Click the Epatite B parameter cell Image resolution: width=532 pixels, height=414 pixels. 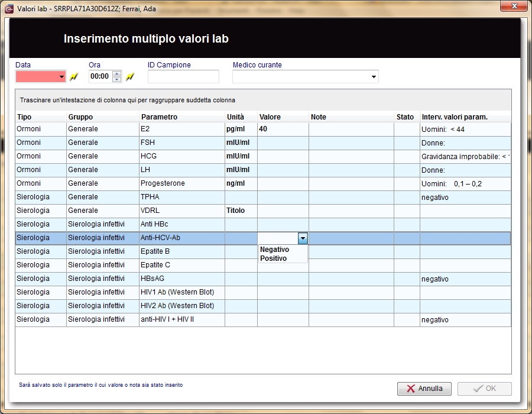(182, 251)
